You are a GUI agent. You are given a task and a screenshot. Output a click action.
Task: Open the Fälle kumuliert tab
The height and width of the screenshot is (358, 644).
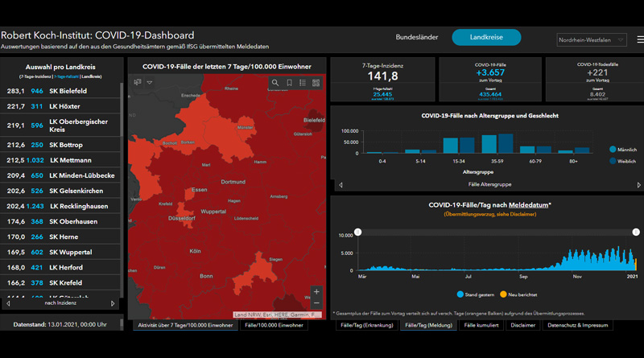(x=481, y=325)
